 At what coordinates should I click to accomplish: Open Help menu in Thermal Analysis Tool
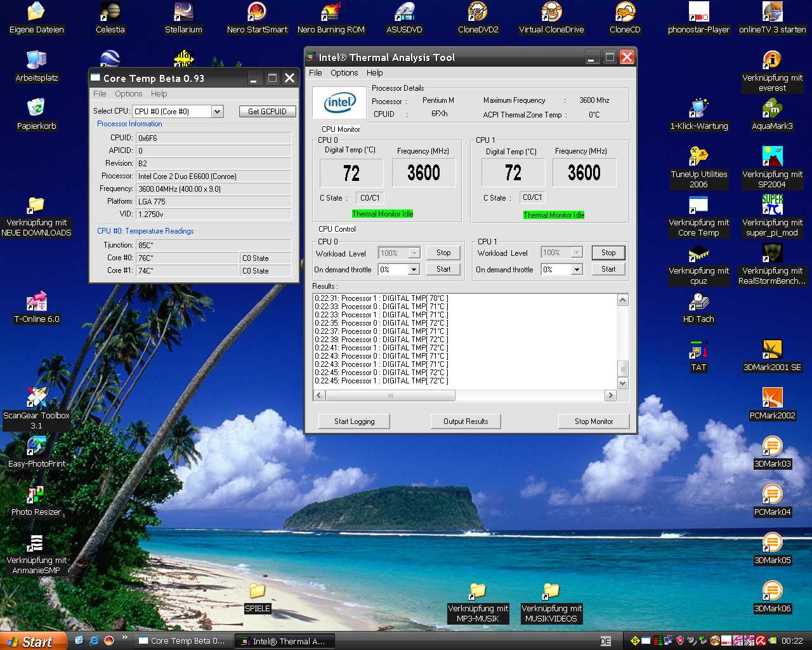pyautogui.click(x=374, y=72)
